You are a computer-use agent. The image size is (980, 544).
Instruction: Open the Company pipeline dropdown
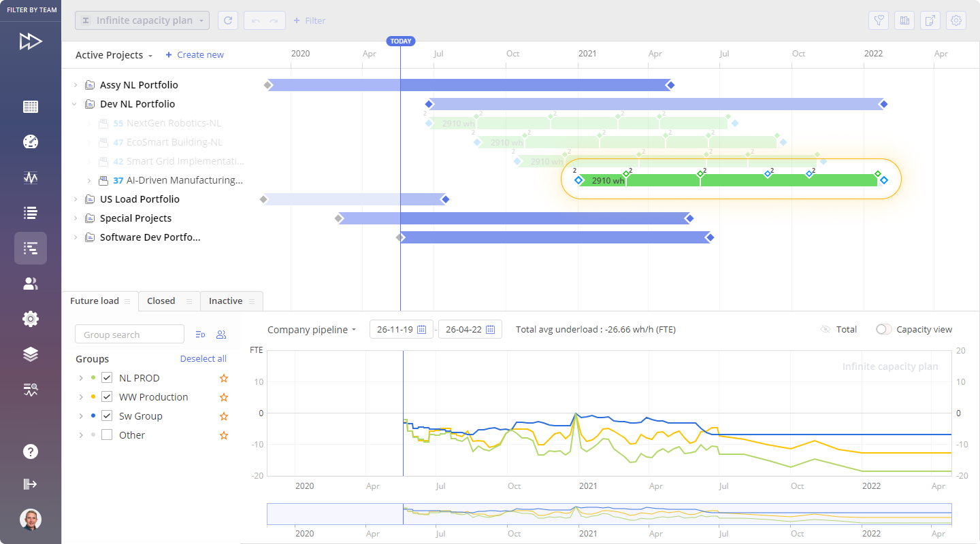(312, 329)
